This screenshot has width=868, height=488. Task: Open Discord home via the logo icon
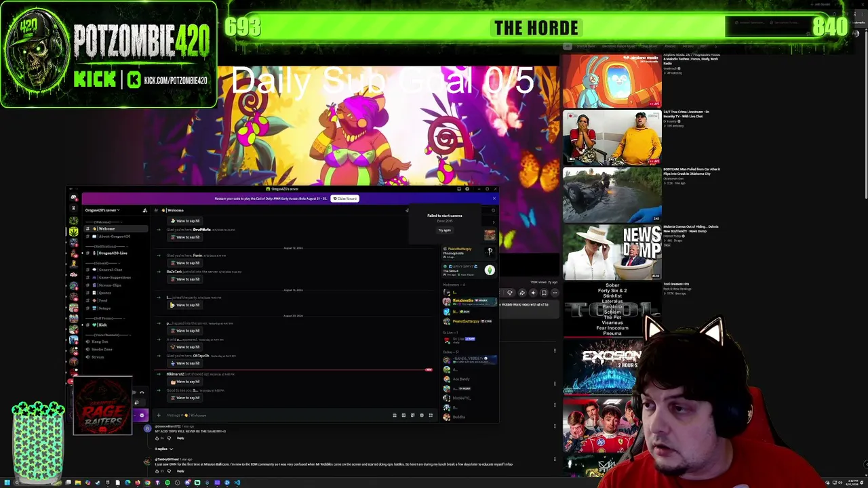pyautogui.click(x=73, y=198)
